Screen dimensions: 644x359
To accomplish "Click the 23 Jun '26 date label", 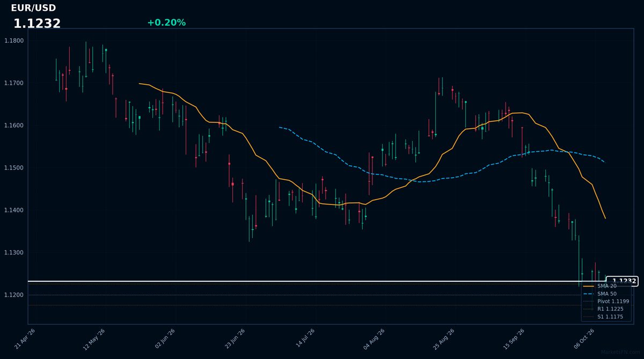I will (x=235, y=339).
